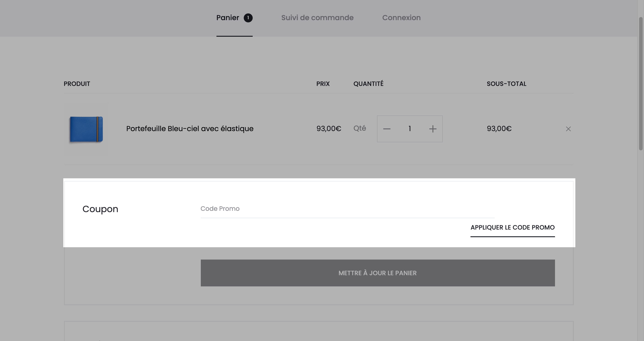Image resolution: width=644 pixels, height=341 pixels.
Task: Remove the Portefeuille item using the X icon
Action: (568, 129)
